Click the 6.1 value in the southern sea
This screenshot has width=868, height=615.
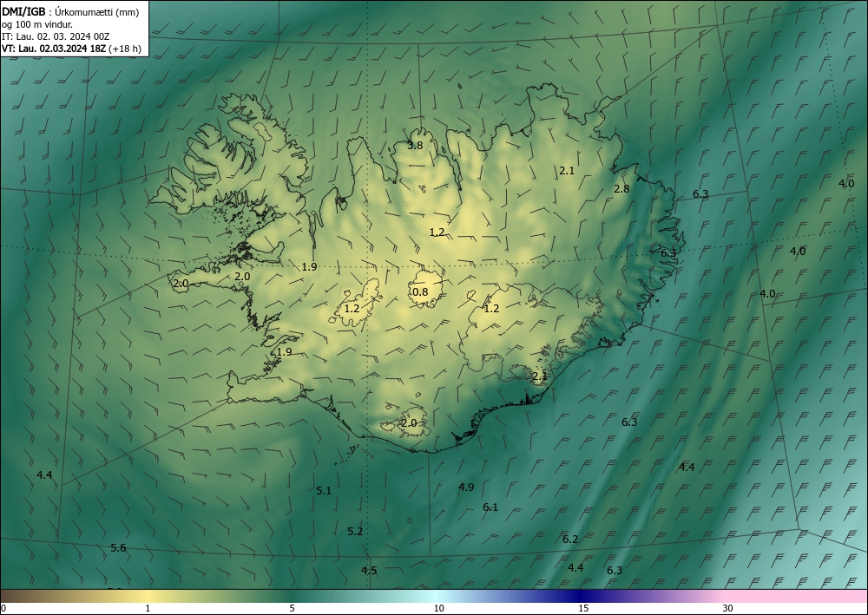(490, 507)
